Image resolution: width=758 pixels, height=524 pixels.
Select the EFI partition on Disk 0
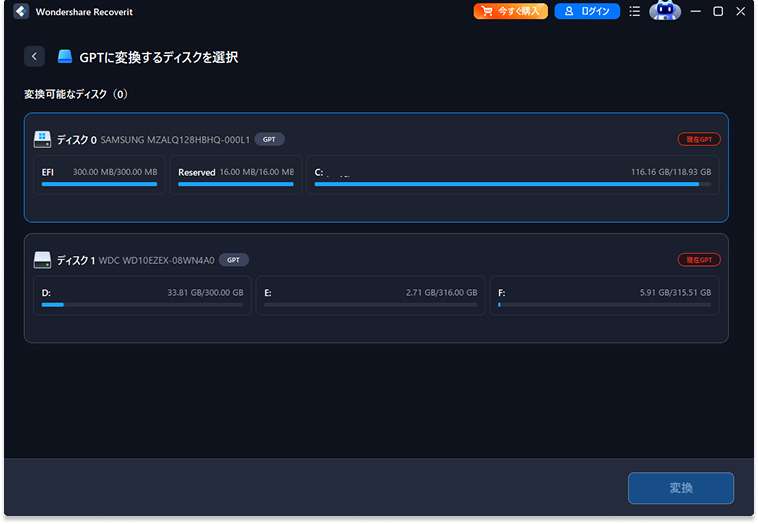[x=99, y=176]
